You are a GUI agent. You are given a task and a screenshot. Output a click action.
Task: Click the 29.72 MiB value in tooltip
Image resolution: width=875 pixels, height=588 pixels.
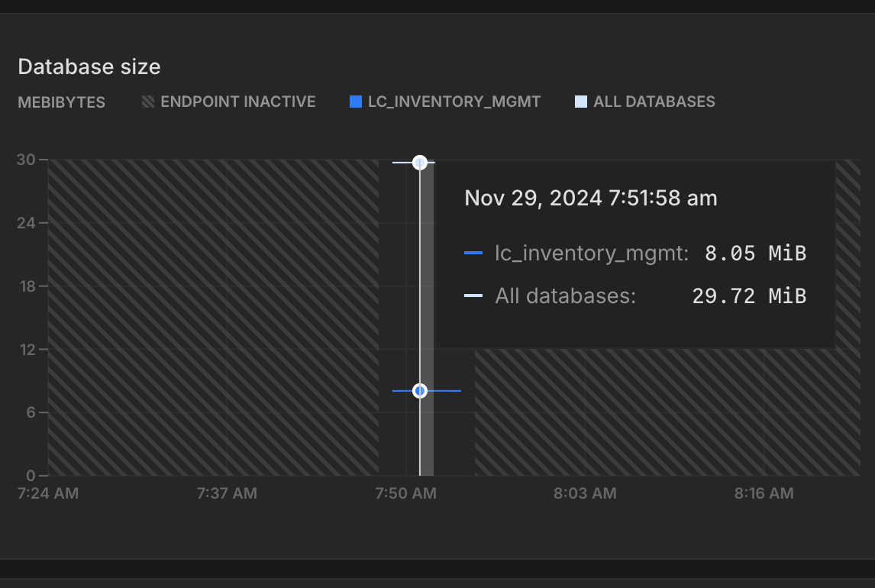[x=749, y=296]
